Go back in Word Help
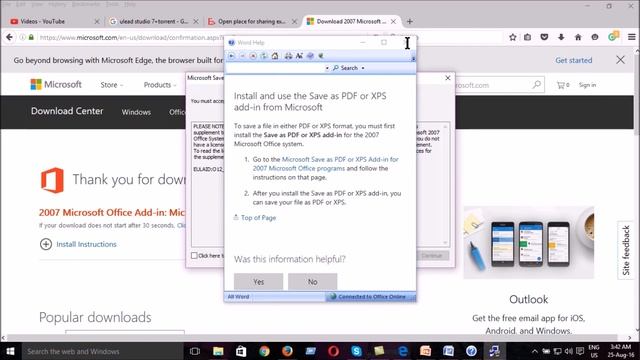 coord(231,56)
